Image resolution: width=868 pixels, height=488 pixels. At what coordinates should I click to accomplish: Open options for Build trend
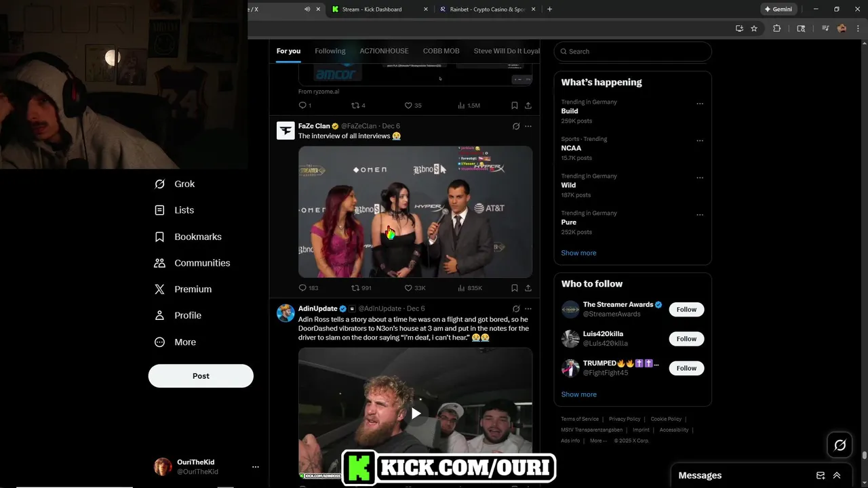[700, 104]
